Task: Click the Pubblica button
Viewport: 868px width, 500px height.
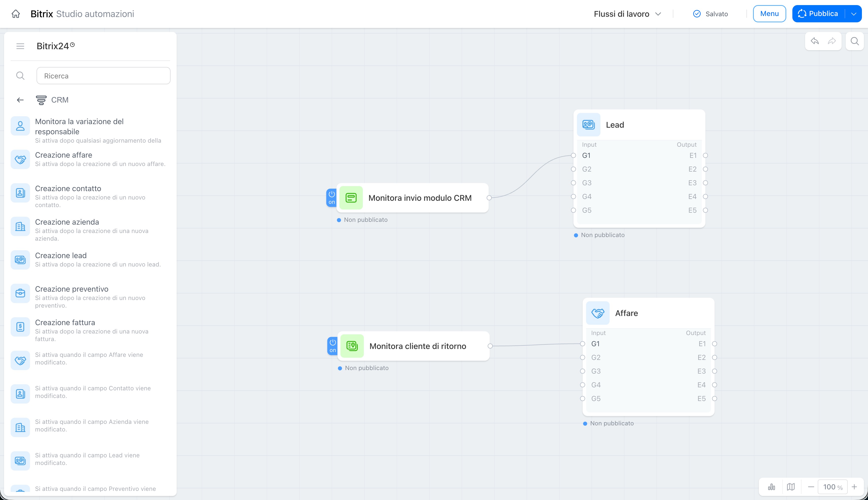Action: pyautogui.click(x=819, y=14)
